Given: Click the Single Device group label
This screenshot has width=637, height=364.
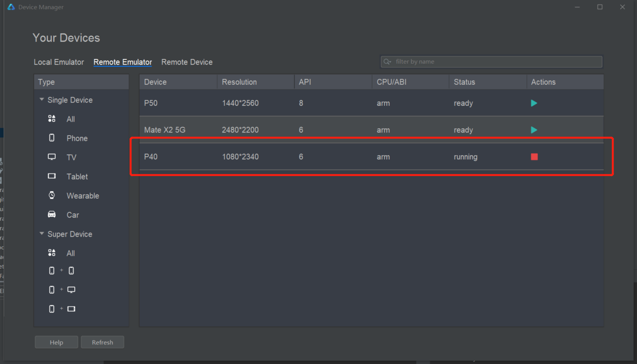Looking at the screenshot, I should pos(70,100).
